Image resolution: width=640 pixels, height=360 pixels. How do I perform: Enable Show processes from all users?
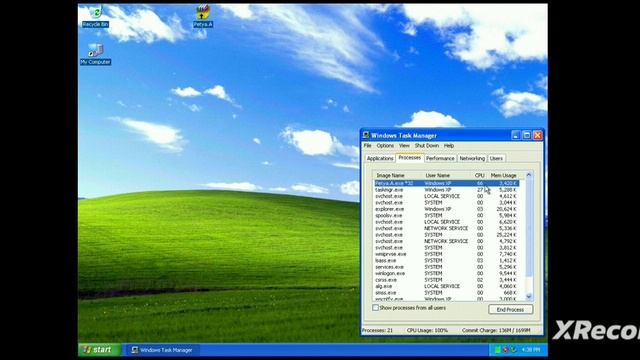[376, 308]
